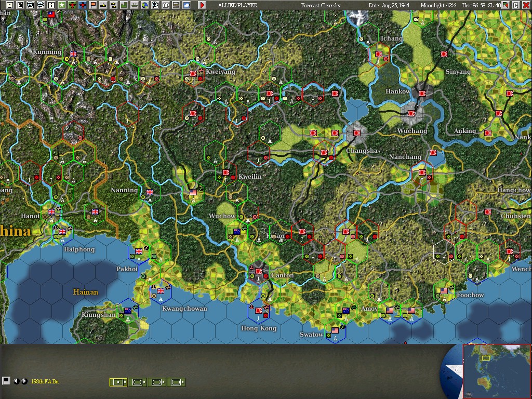532x399 pixels.
Task: Go to next unit with right arrow
Action: click(24, 381)
